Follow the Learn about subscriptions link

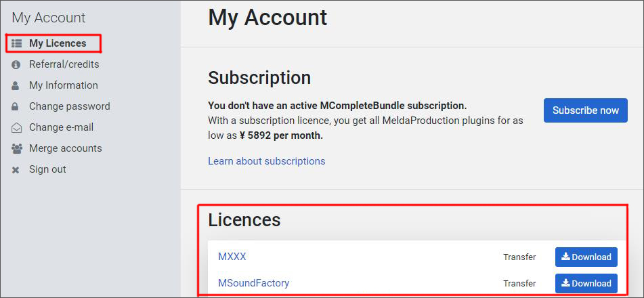267,161
